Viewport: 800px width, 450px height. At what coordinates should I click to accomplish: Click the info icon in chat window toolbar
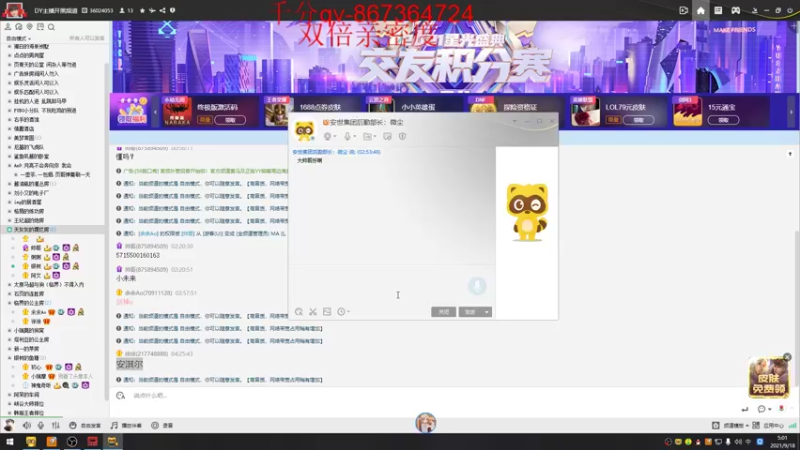point(403,136)
